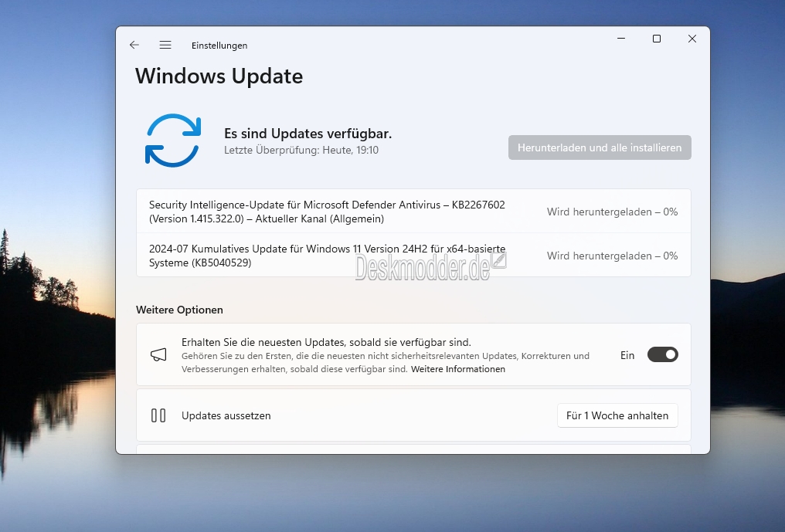The height and width of the screenshot is (532, 785).
Task: Click the 'Weitere Optionen' heading
Action: click(x=179, y=310)
